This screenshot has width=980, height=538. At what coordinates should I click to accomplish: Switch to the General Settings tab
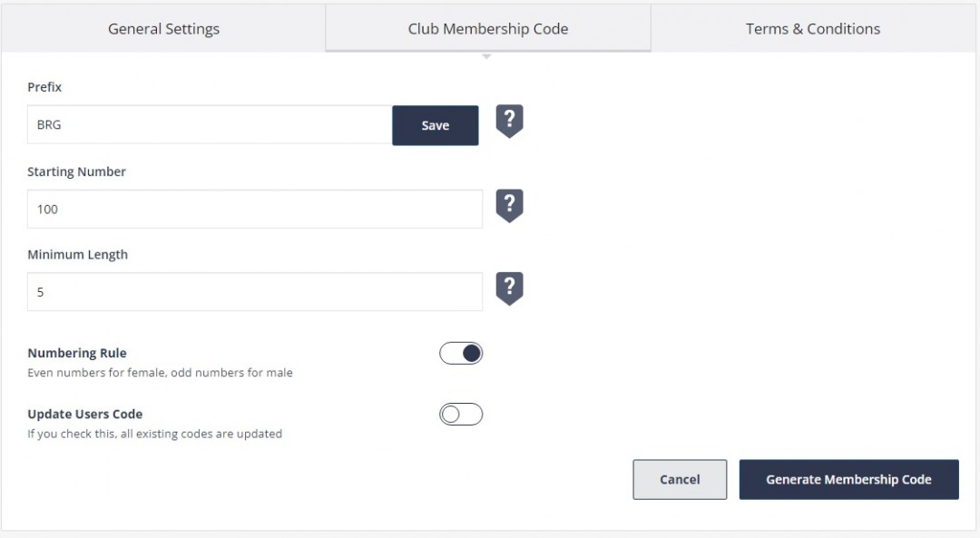click(x=163, y=29)
